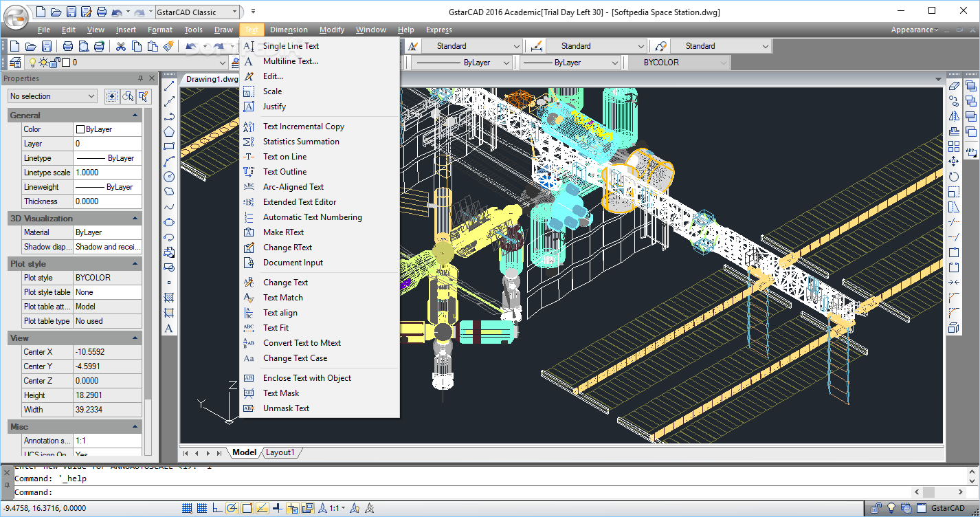Toggle layer freeze sun icon
The width and height of the screenshot is (980, 517).
point(43,63)
